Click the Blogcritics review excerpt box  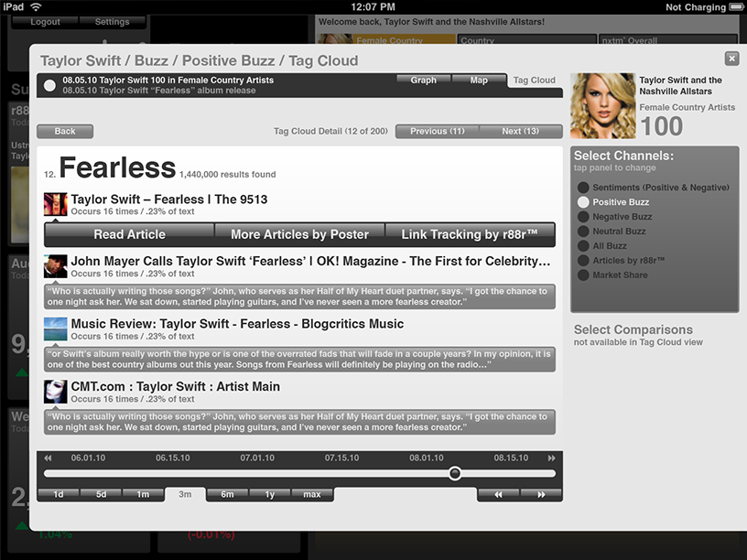pyautogui.click(x=299, y=359)
